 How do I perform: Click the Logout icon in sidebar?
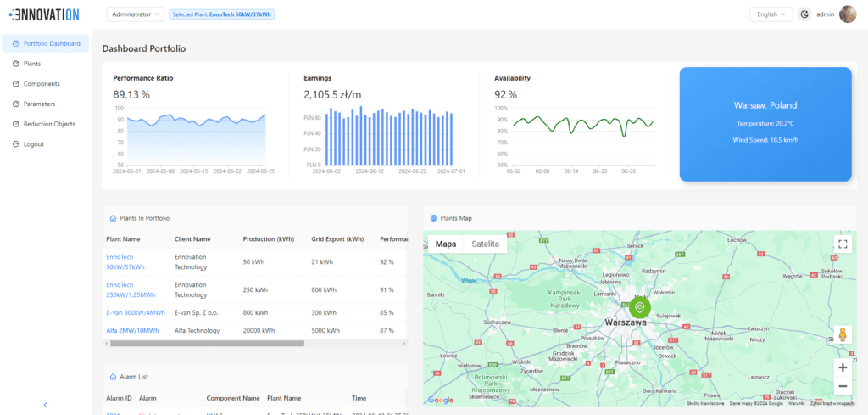pos(15,144)
